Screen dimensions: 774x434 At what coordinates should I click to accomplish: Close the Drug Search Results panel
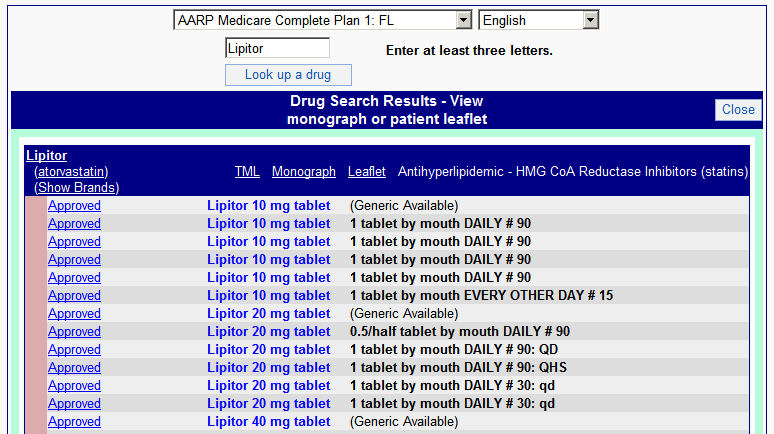pyautogui.click(x=738, y=110)
